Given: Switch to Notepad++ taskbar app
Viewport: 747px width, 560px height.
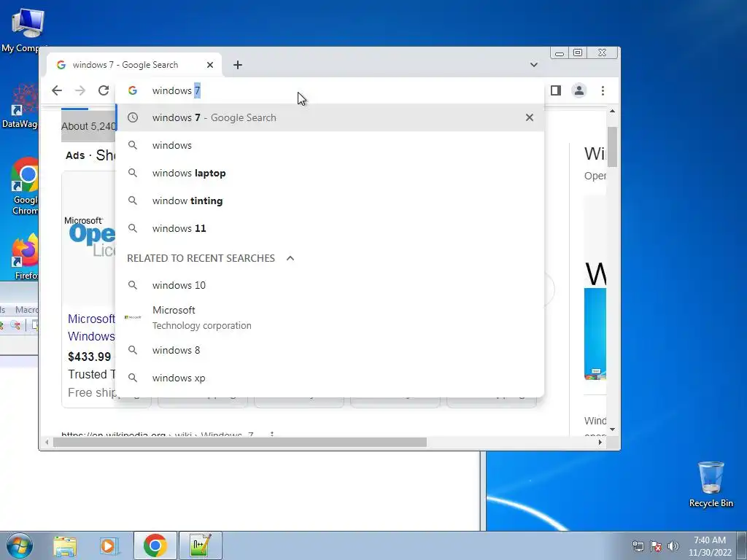Looking at the screenshot, I should tap(201, 545).
